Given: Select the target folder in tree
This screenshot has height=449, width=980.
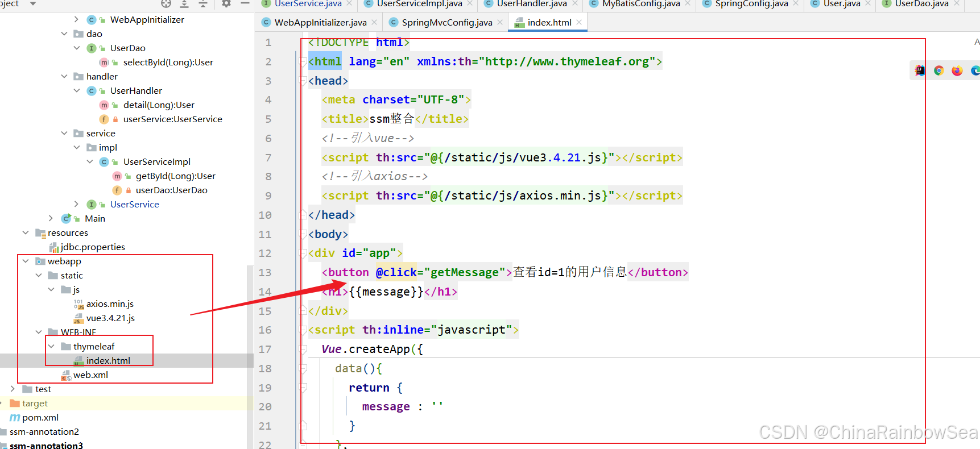Looking at the screenshot, I should tap(35, 403).
